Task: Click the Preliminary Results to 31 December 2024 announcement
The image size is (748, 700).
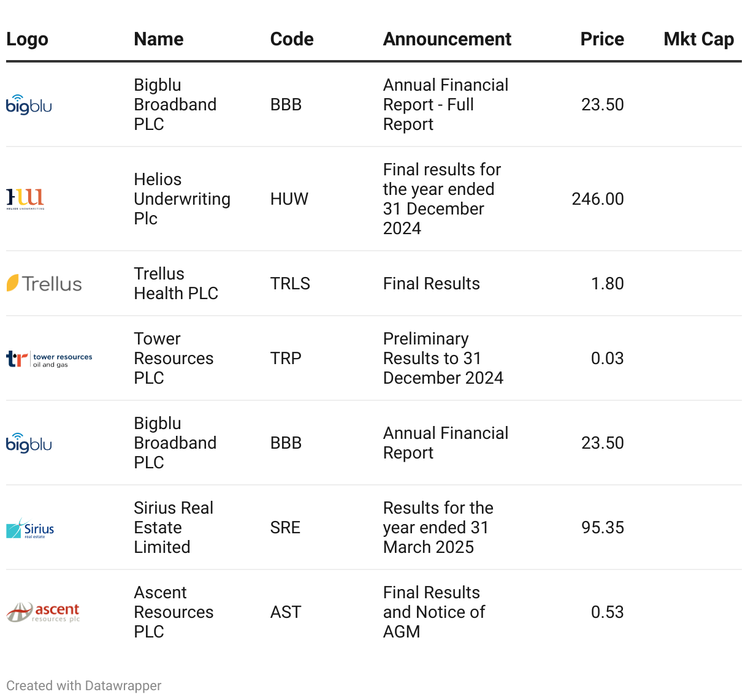Action: tap(443, 358)
